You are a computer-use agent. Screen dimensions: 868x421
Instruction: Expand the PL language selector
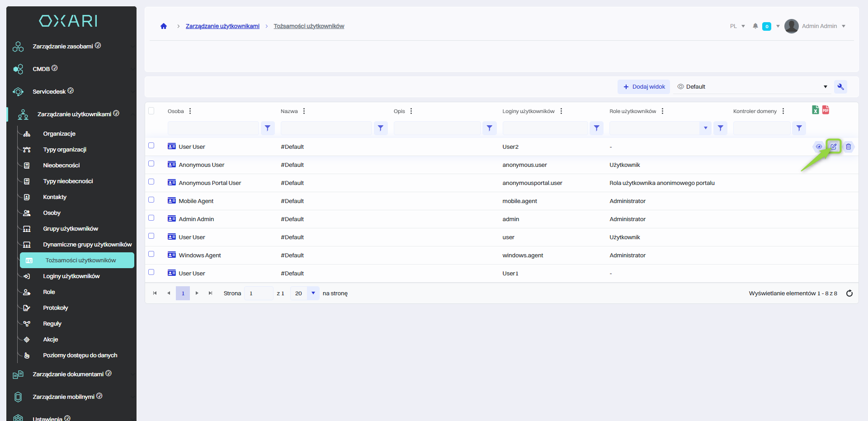[x=737, y=26]
